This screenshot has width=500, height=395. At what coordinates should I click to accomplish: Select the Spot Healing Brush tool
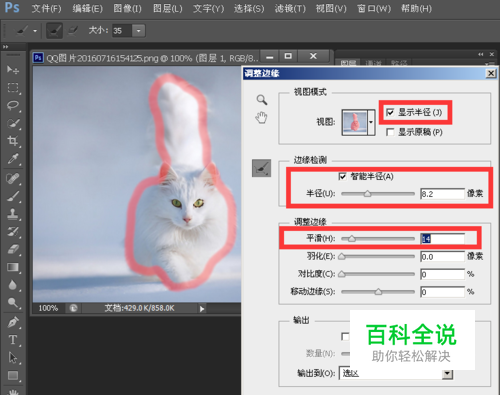13,179
